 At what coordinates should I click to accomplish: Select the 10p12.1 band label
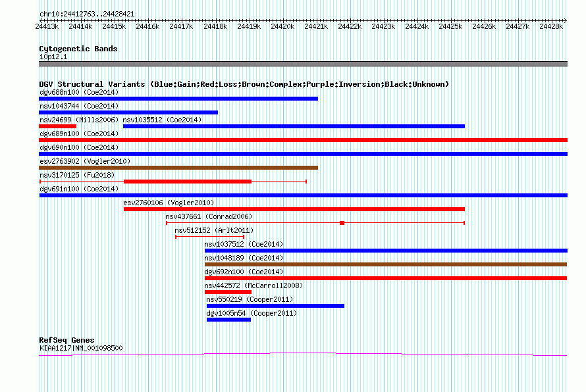[x=53, y=57]
